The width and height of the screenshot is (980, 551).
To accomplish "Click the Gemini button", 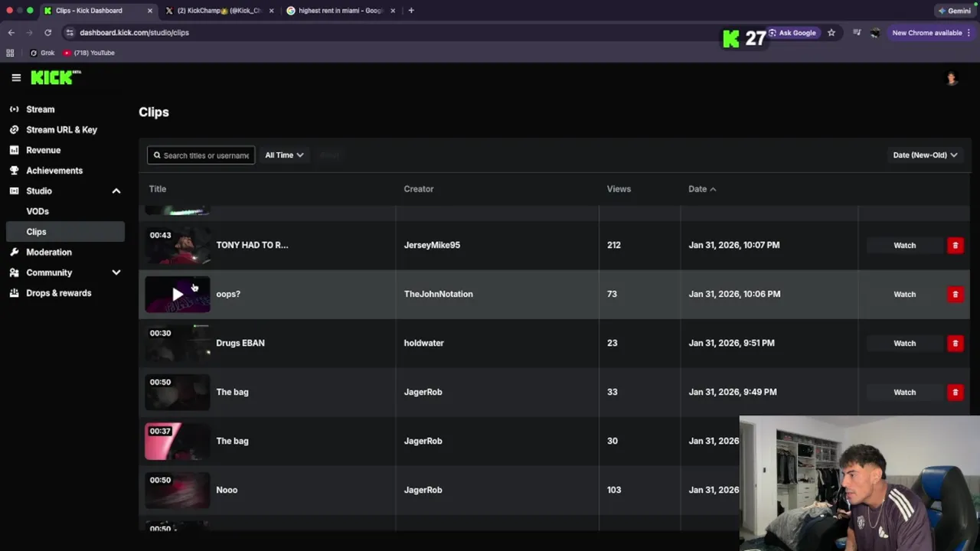I will pyautogui.click(x=955, y=11).
